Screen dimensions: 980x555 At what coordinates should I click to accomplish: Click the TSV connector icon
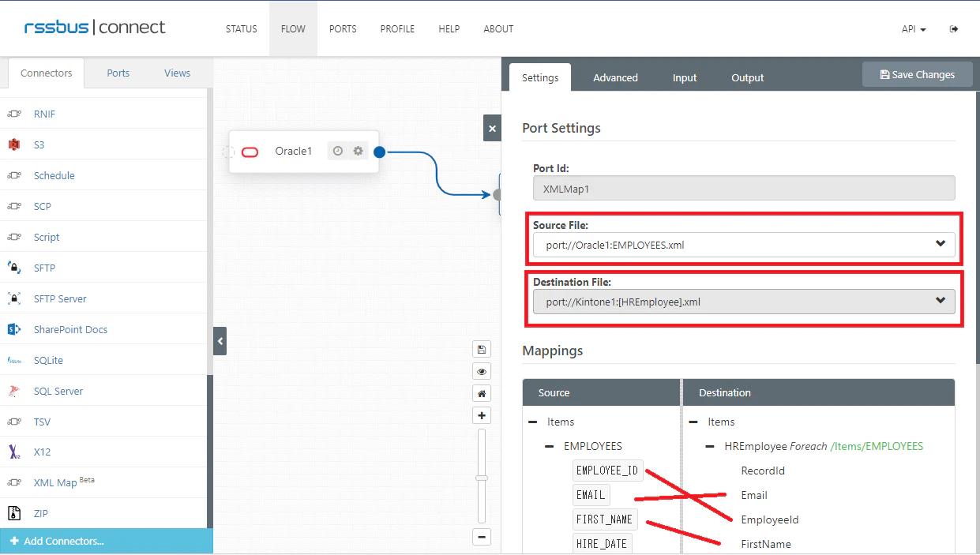[14, 422]
